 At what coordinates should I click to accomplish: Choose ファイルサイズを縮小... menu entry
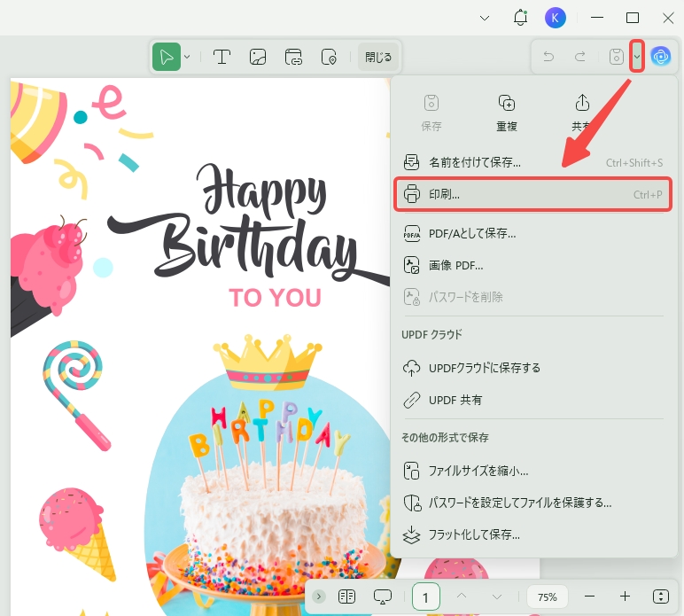point(532,471)
